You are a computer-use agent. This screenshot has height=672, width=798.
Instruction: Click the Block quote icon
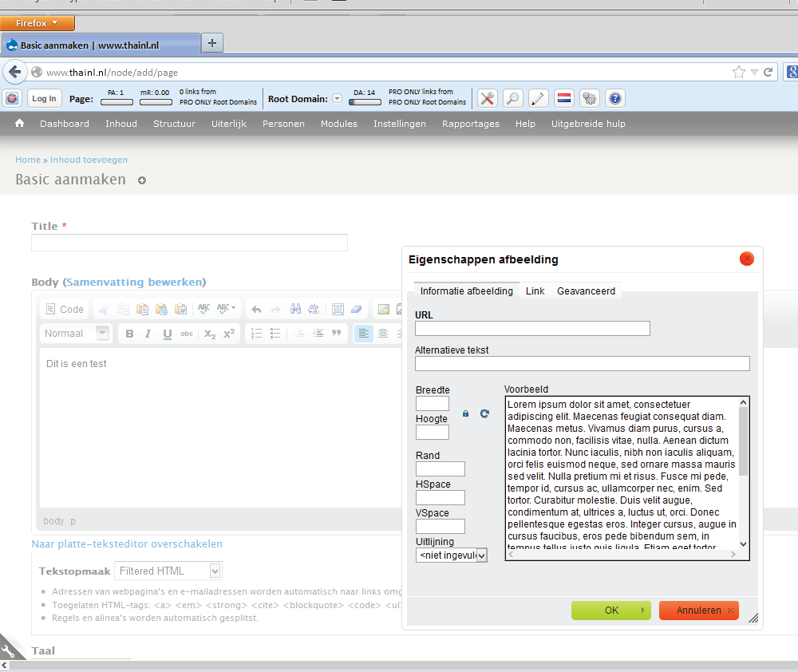tap(336, 334)
